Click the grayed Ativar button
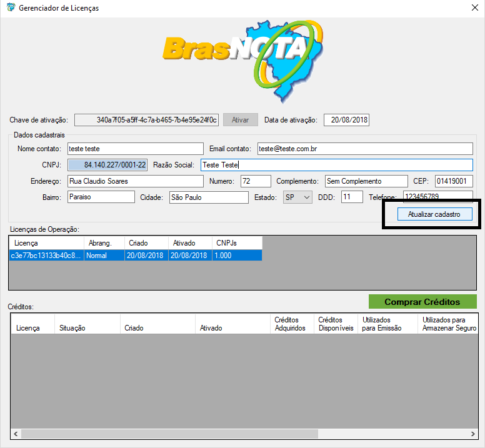The width and height of the screenshot is (485, 448). click(241, 120)
